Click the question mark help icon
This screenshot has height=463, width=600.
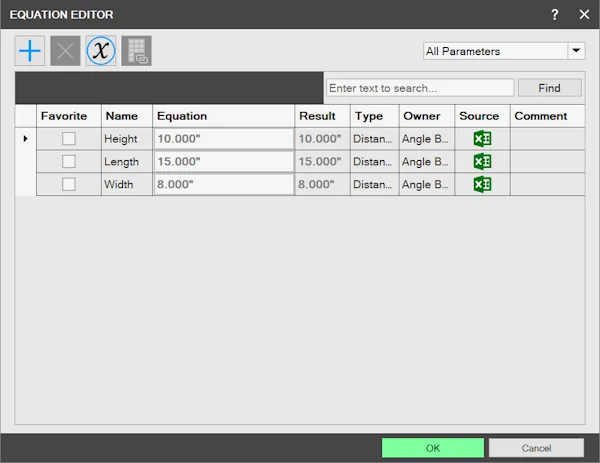(554, 15)
